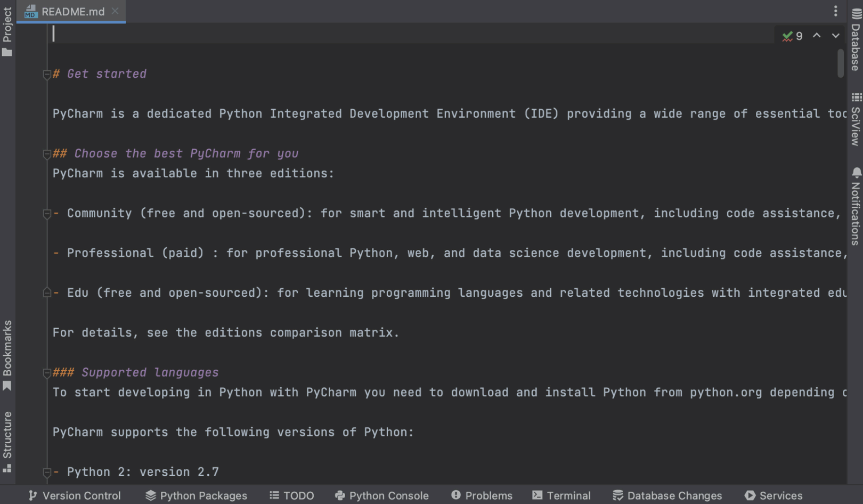863x504 pixels.
Task: Fold the Community list item
Action: coord(47,214)
